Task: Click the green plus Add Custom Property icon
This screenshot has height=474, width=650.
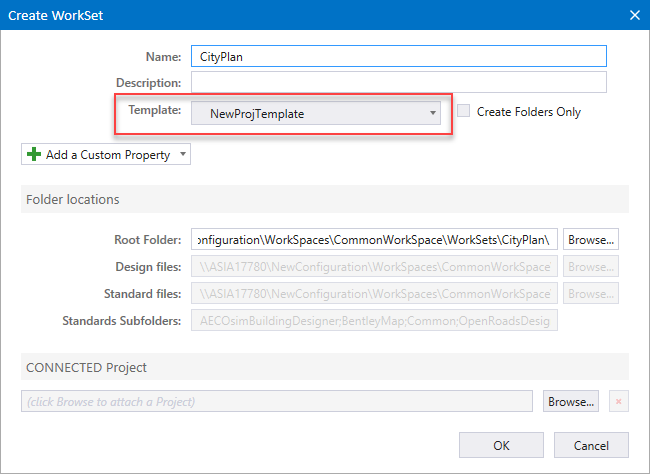Action: pyautogui.click(x=34, y=154)
